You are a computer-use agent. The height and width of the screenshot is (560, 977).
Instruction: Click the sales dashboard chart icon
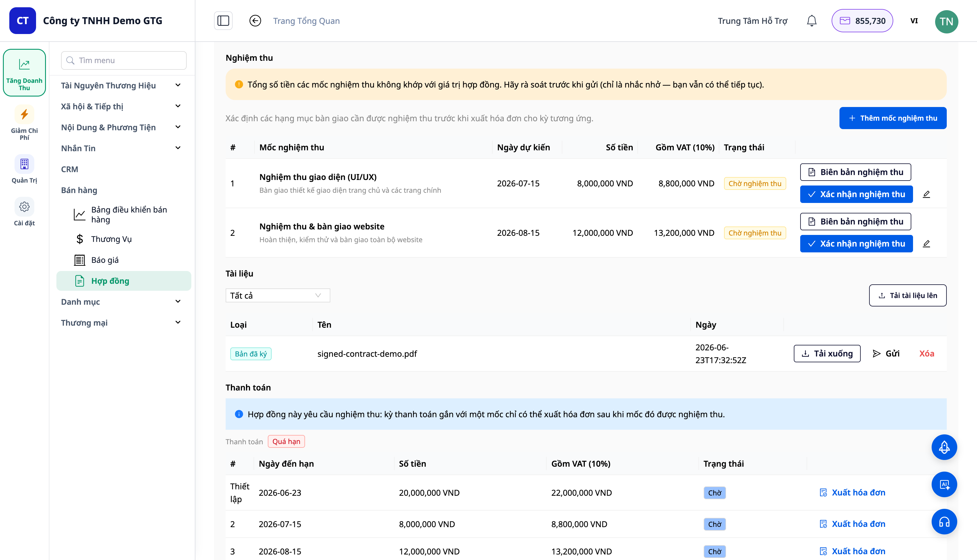pyautogui.click(x=80, y=215)
